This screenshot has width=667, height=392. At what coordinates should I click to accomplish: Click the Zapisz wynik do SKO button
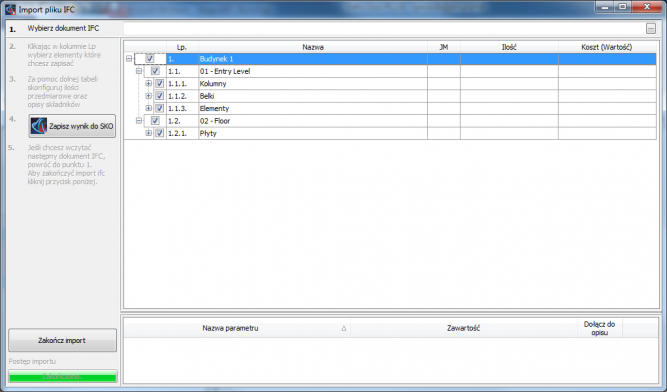72,126
